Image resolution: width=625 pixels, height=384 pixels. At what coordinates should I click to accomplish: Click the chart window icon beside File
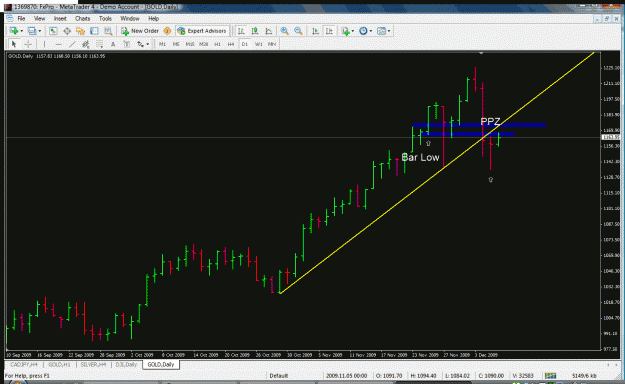tap(10, 19)
